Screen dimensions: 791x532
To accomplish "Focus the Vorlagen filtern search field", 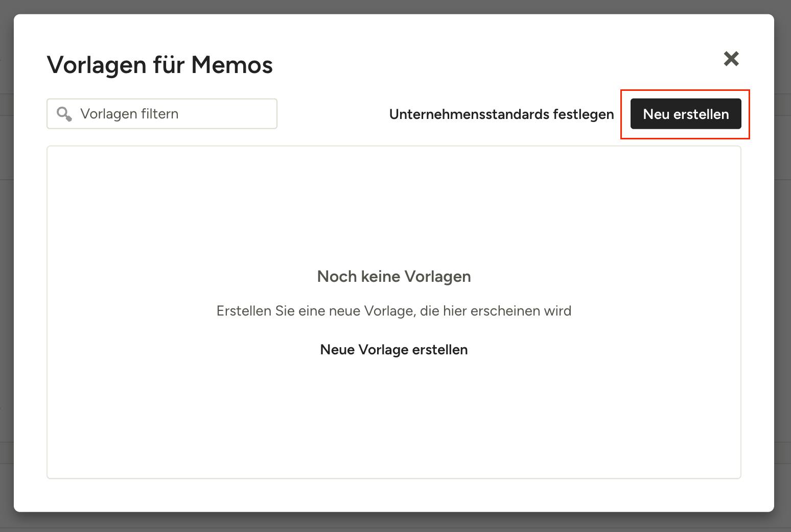I will [x=162, y=114].
